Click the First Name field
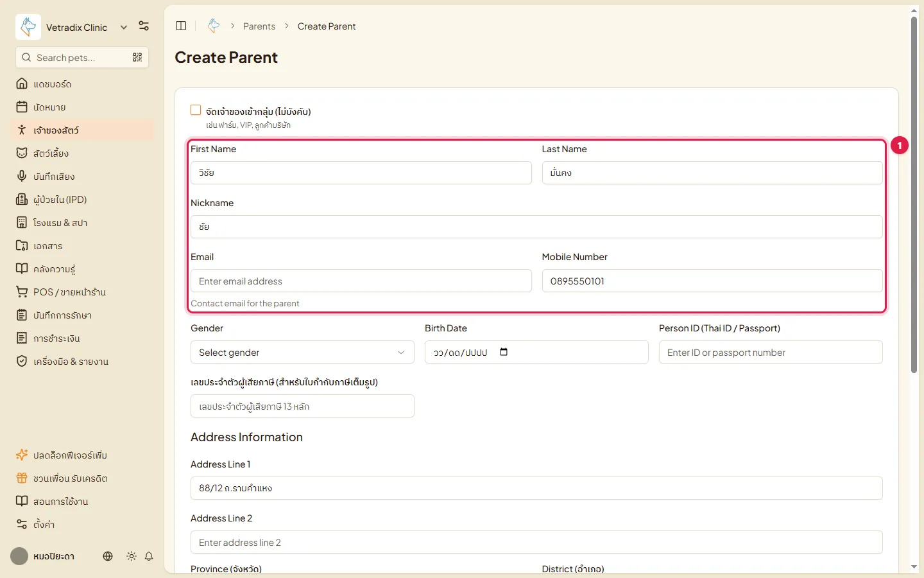This screenshot has width=924, height=578. [361, 173]
